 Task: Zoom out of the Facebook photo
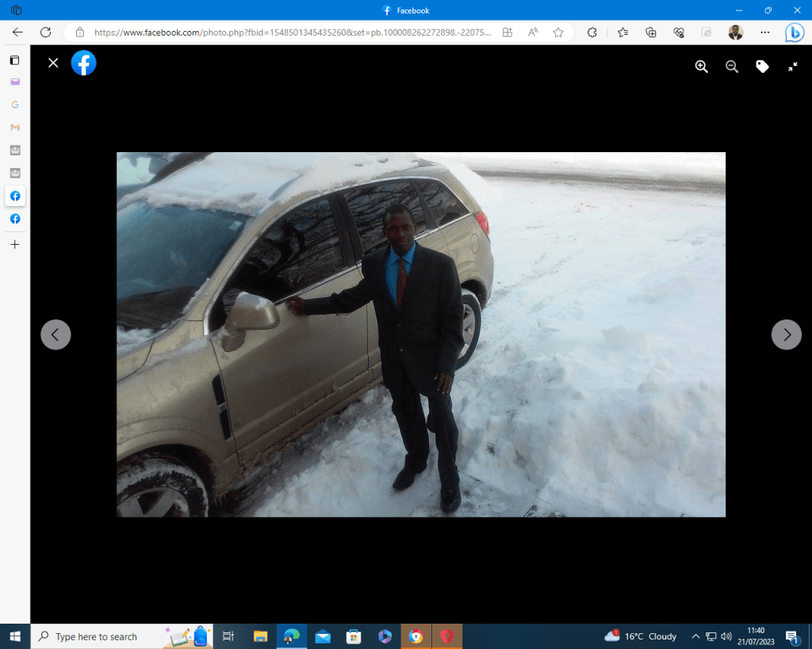(732, 67)
